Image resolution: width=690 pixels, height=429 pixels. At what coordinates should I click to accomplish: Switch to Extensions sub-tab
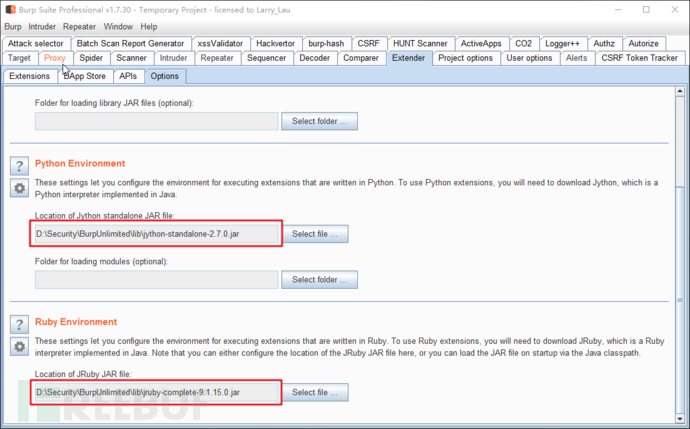point(29,76)
